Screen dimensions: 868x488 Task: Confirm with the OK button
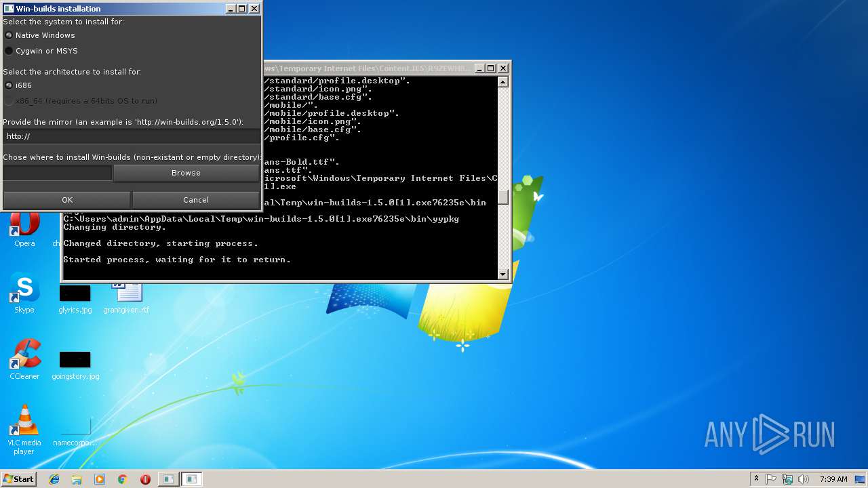67,200
